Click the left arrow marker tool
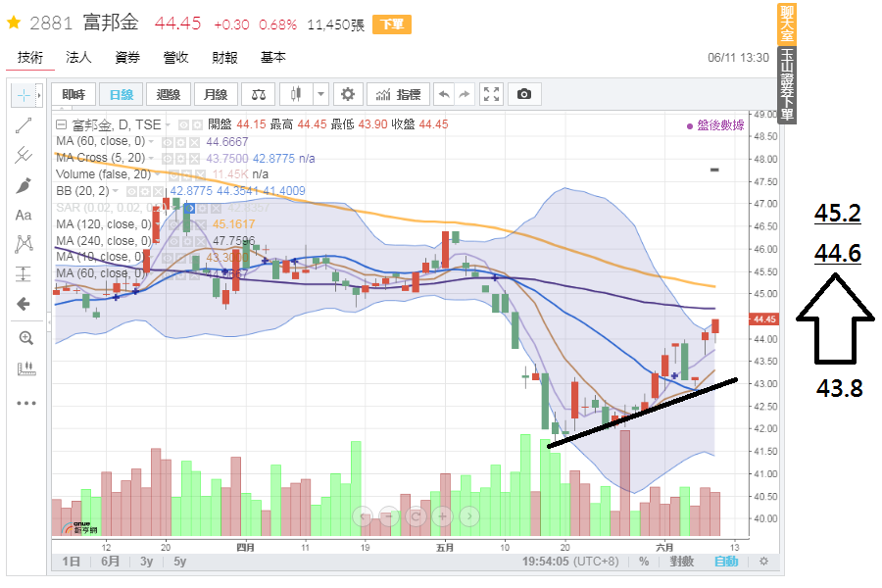Image resolution: width=882 pixels, height=588 pixels. tap(24, 305)
